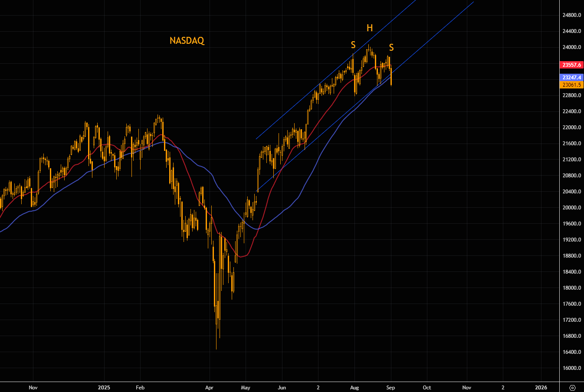The image size is (584, 392).
Task: Click the Sep label on time axis
Action: point(390,388)
